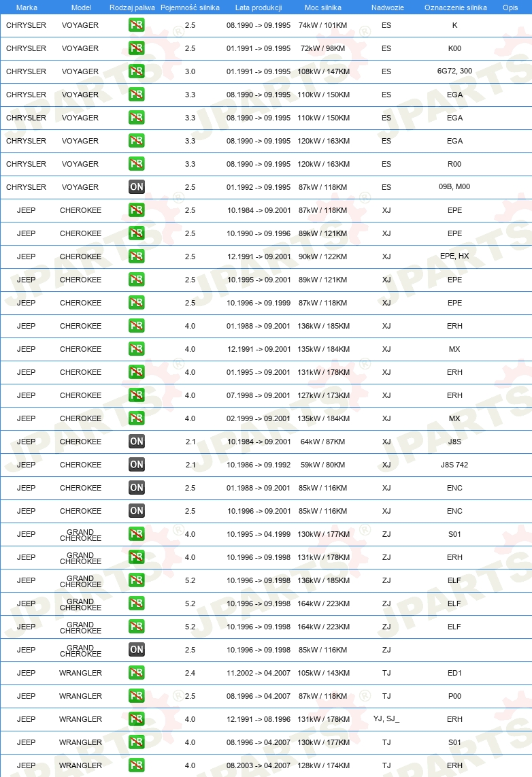Click petrol icon in Voyager R00 engine row
The image size is (532, 777).
[x=136, y=163]
